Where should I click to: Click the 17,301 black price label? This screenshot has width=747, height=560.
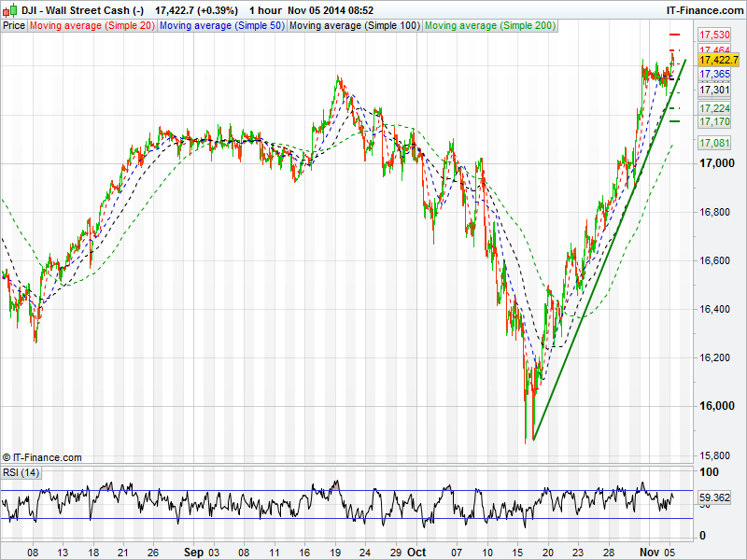714,90
